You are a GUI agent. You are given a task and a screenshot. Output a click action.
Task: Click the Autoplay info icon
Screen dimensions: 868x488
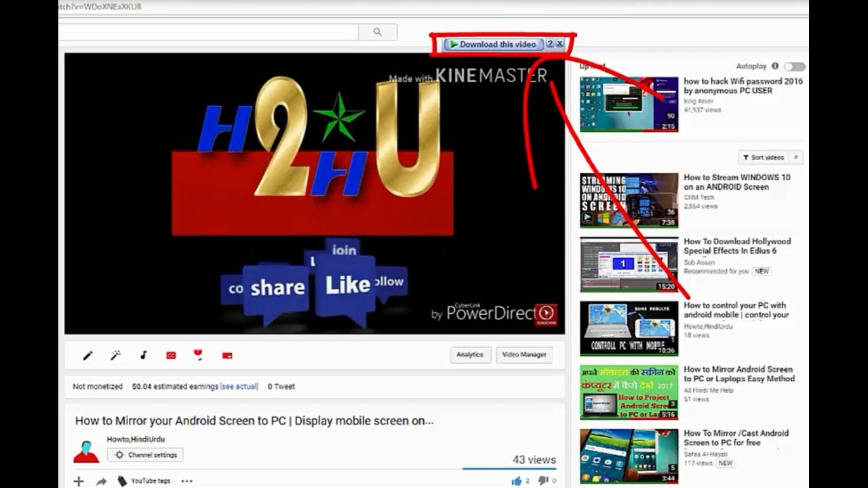775,66
